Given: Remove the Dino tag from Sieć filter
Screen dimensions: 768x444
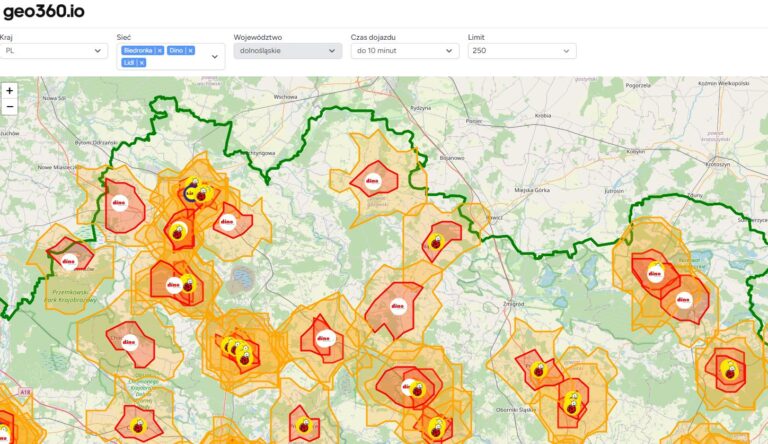Looking at the screenshot, I should (191, 50).
